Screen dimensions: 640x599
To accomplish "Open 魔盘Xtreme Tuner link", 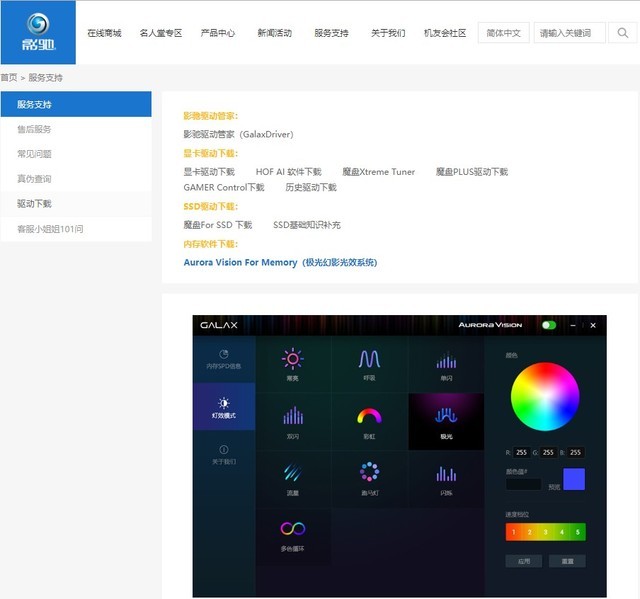I will [x=378, y=172].
